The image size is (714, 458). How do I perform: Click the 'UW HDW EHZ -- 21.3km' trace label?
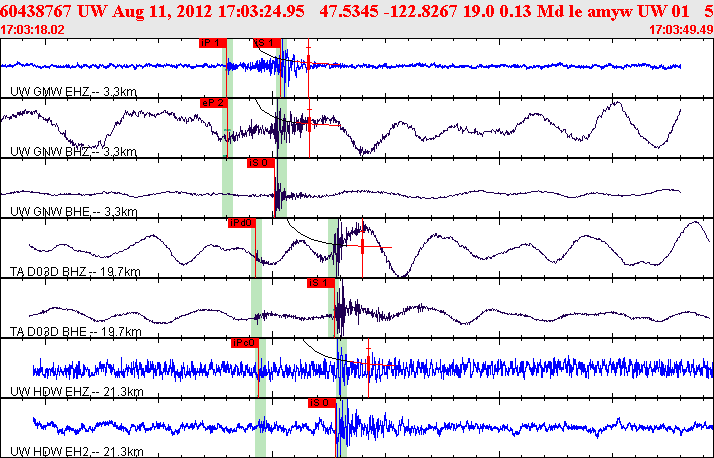76,392
